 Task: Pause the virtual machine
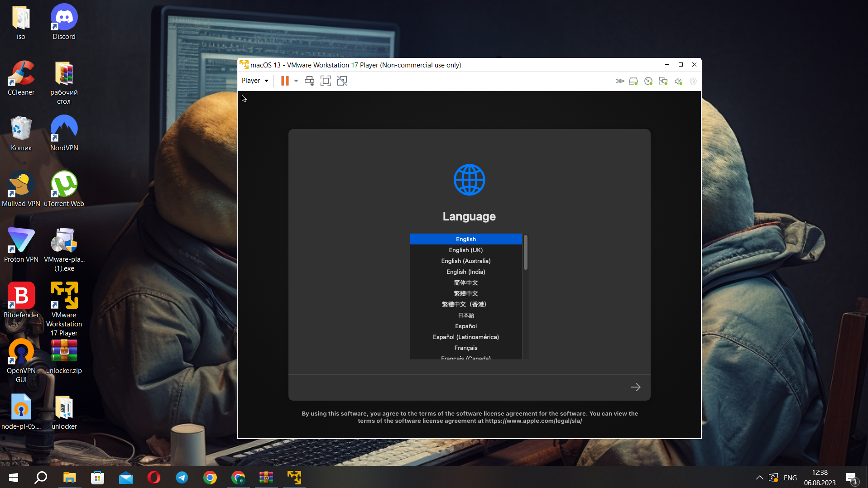coord(285,81)
